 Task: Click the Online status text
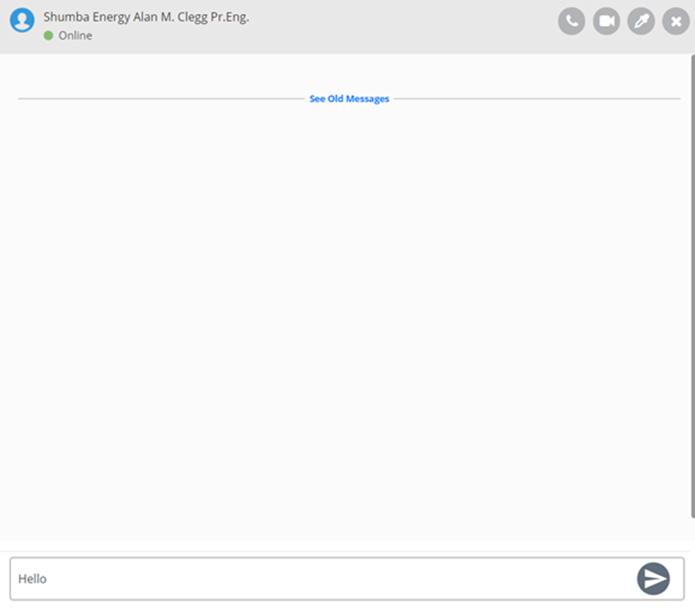(75, 35)
